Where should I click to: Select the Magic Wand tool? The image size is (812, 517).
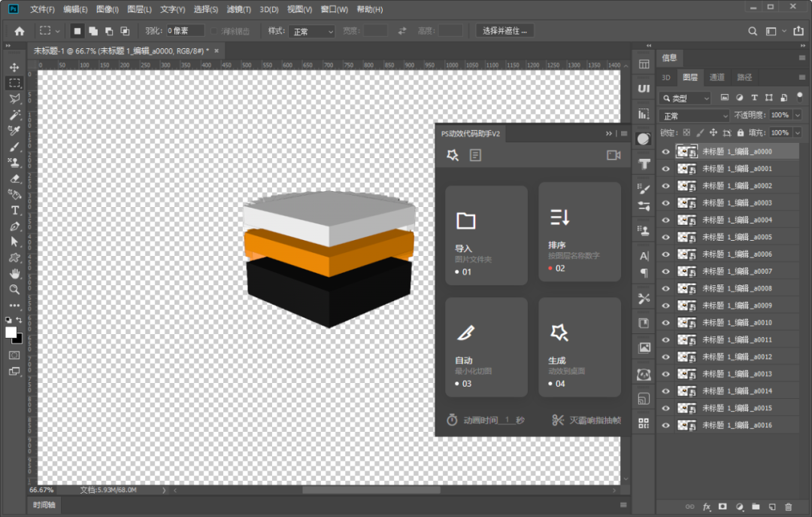14,115
